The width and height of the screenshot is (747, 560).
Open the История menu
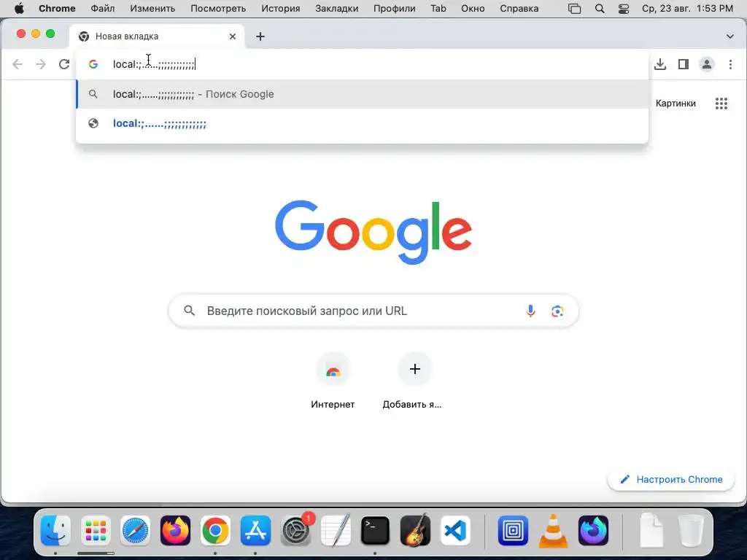(281, 9)
